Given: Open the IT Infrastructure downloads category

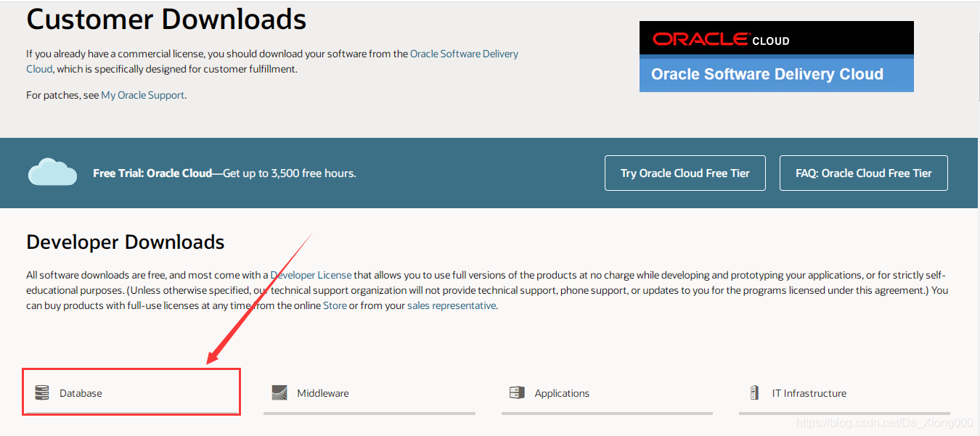Looking at the screenshot, I should pyautogui.click(x=844, y=393).
